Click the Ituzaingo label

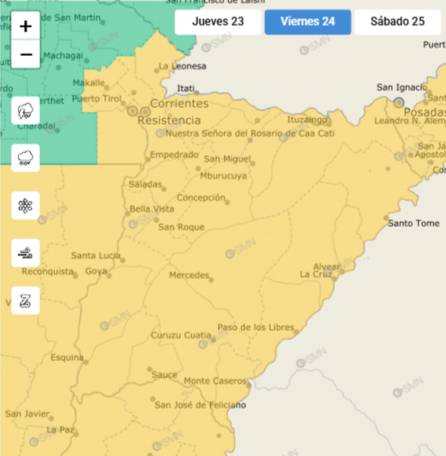pos(308,120)
